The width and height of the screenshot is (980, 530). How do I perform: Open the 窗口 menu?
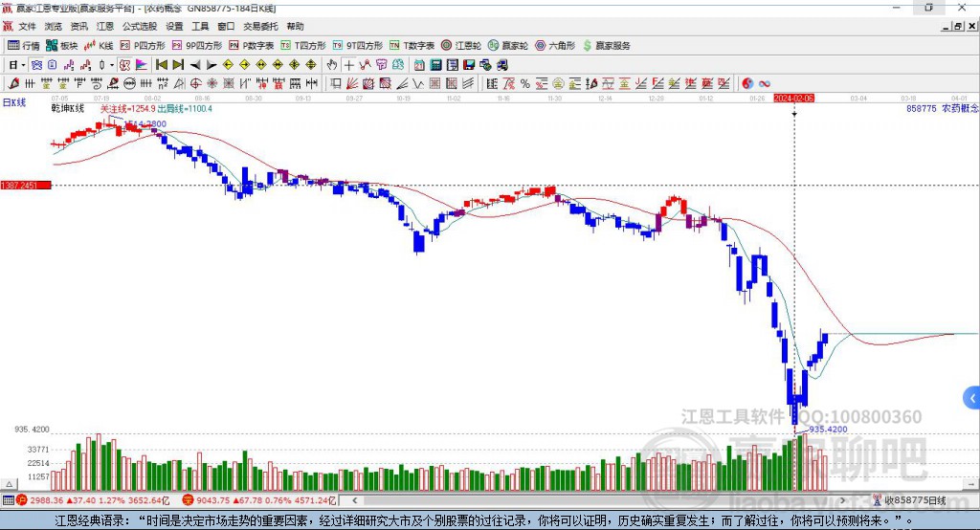tap(226, 26)
